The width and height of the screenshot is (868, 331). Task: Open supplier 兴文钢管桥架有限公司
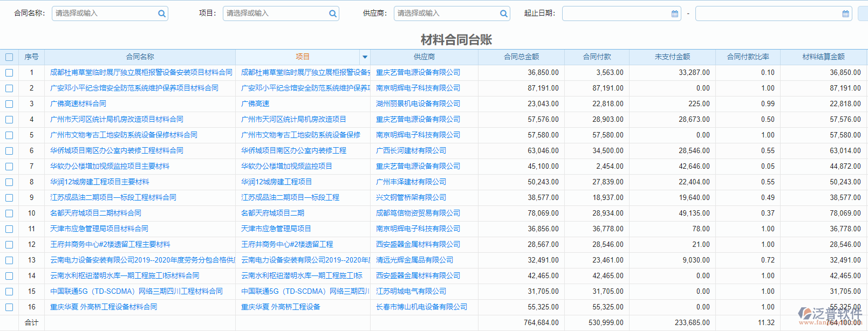point(411,197)
